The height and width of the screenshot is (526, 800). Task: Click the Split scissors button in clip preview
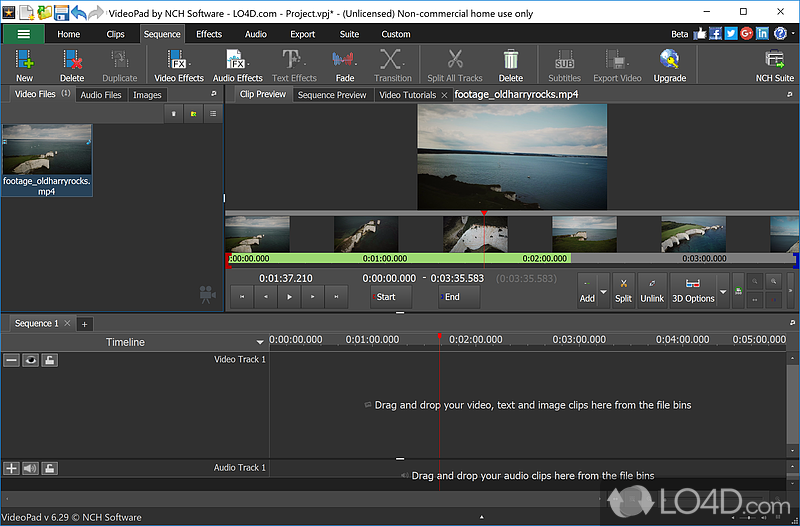click(x=623, y=291)
